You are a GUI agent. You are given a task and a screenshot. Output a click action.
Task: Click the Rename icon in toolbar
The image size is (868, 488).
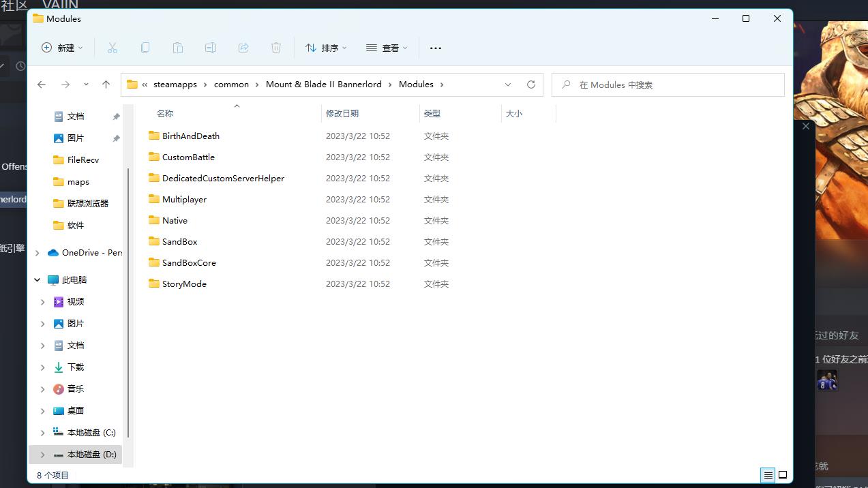(211, 48)
